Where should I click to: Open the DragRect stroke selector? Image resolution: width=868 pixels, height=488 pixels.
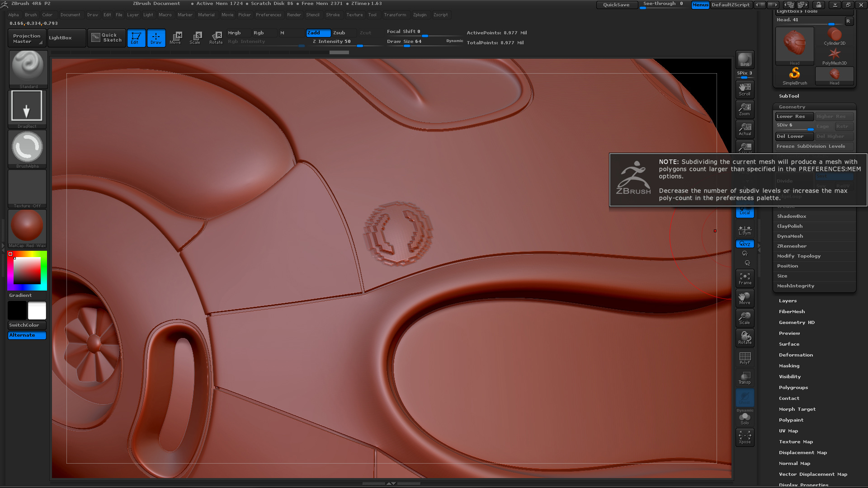(27, 109)
